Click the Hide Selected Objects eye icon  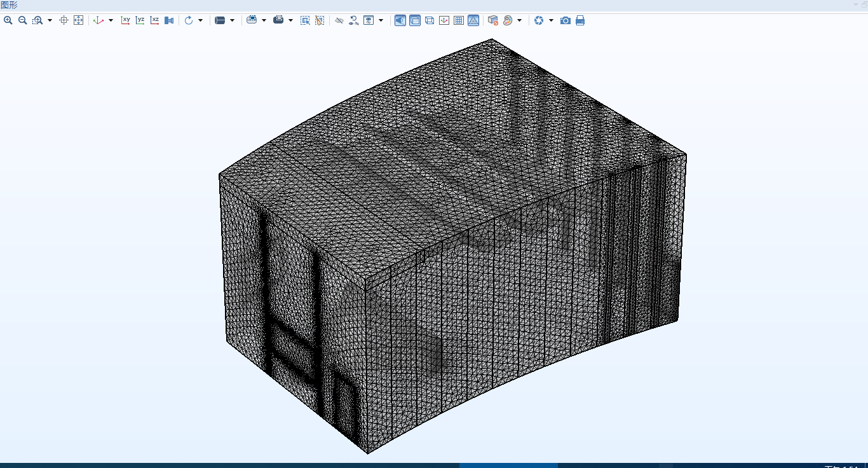(x=339, y=20)
